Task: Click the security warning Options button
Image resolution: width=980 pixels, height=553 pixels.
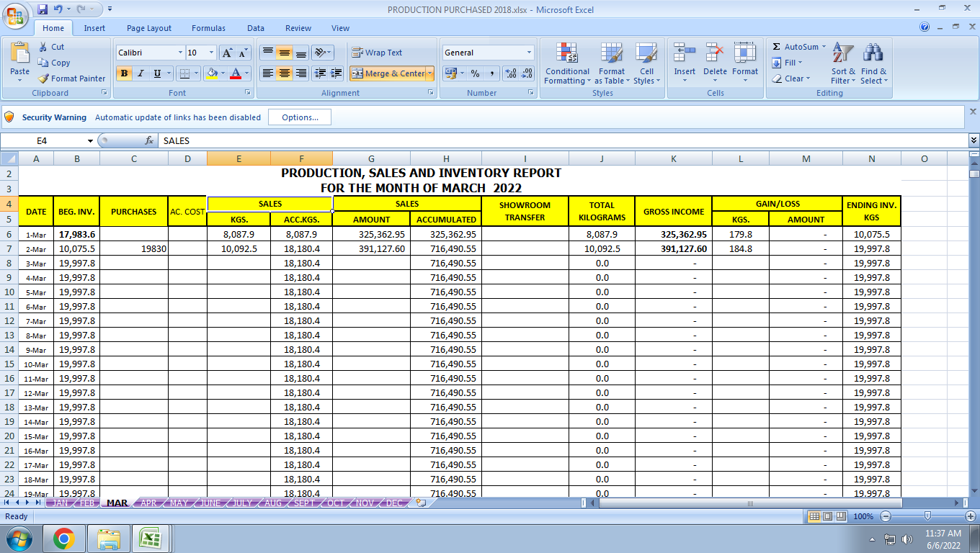Action: pyautogui.click(x=299, y=117)
